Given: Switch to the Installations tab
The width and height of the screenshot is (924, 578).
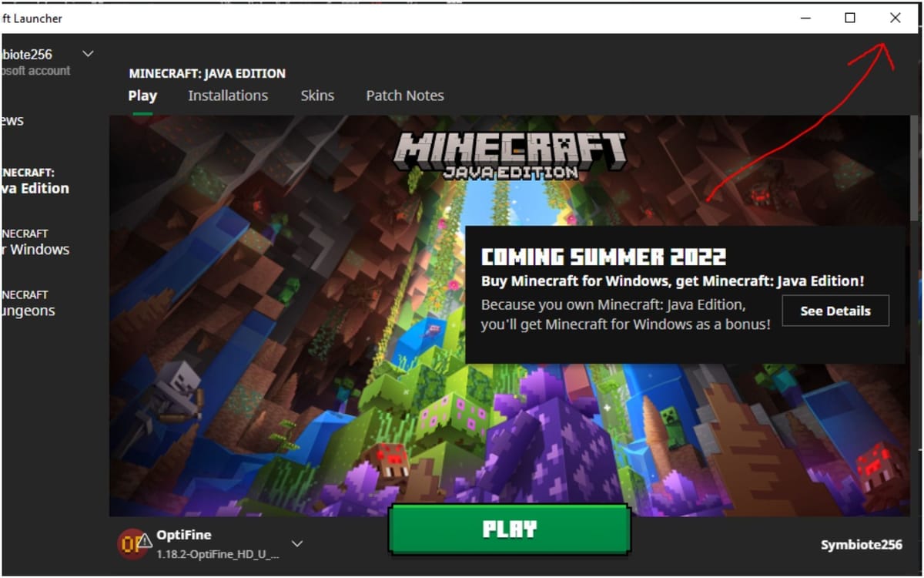Looking at the screenshot, I should click(228, 95).
